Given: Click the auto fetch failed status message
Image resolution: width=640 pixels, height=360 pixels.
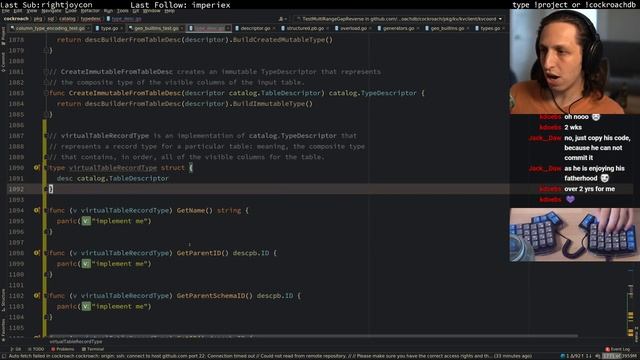Looking at the screenshot, I should click(x=269, y=356).
